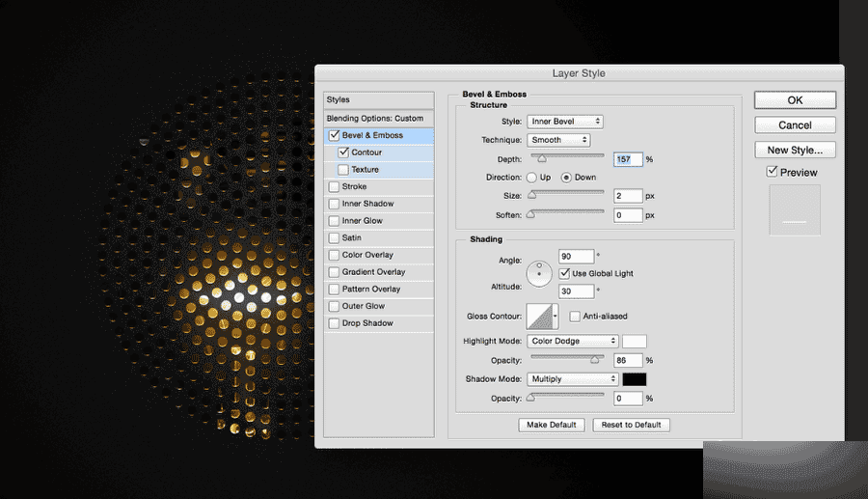The width and height of the screenshot is (868, 499).
Task: Click the Depth slider track
Action: pos(567,155)
